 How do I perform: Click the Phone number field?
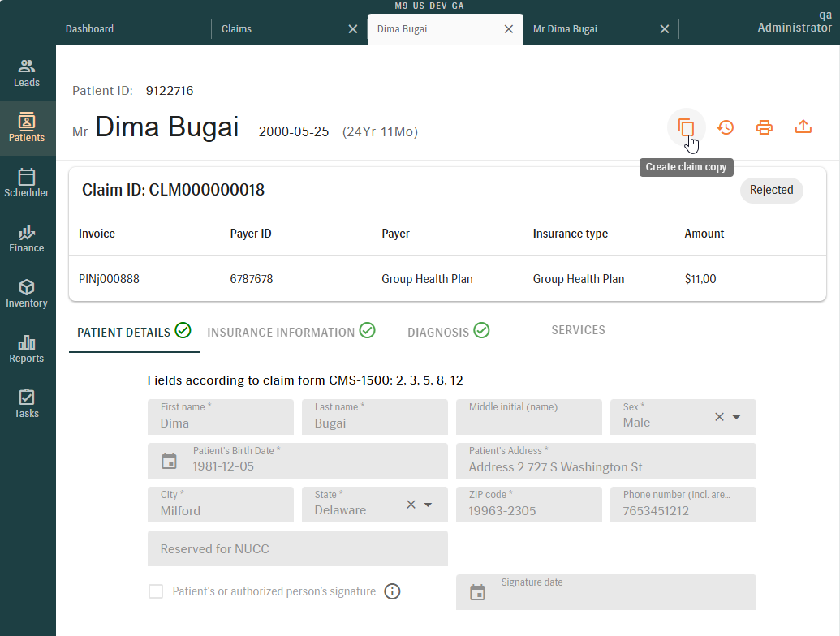click(x=683, y=505)
